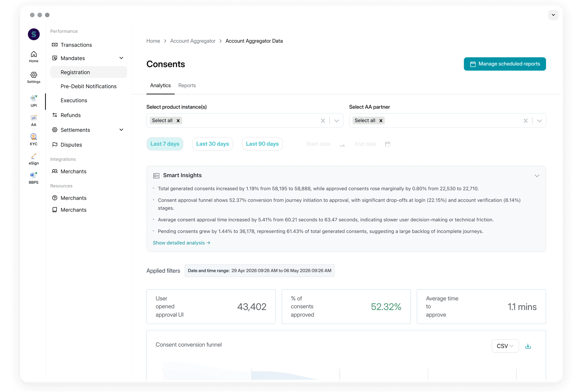Screen dimensions: 583x392
Task: Select the Analytics tab
Action: (x=160, y=86)
